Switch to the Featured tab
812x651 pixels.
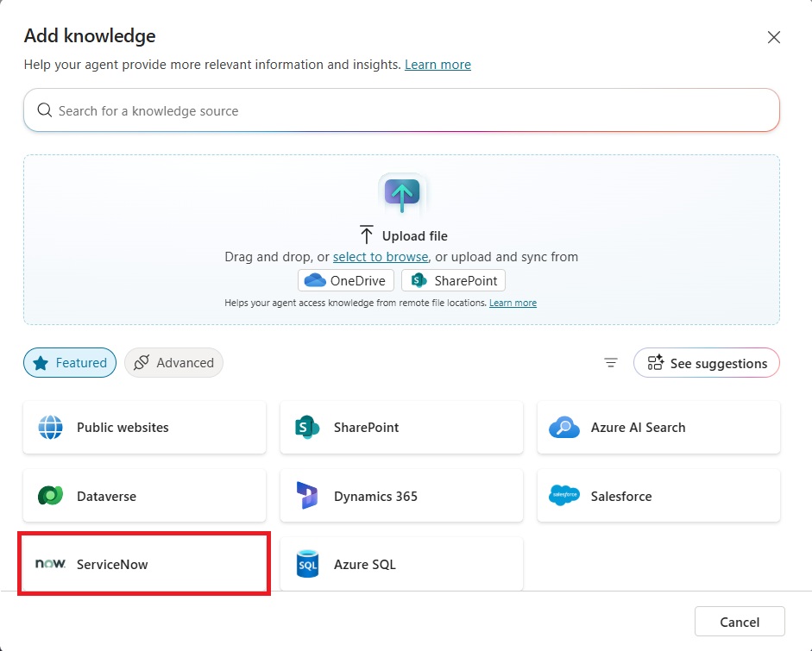70,363
